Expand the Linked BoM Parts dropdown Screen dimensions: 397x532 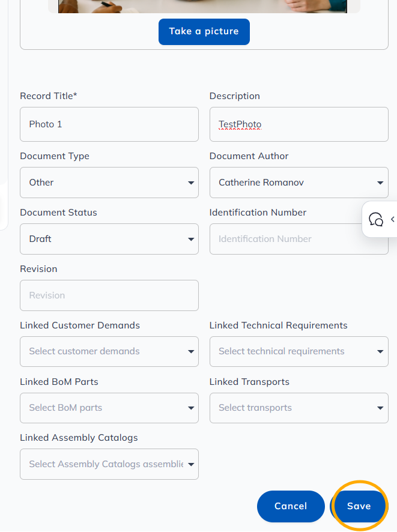pos(109,408)
